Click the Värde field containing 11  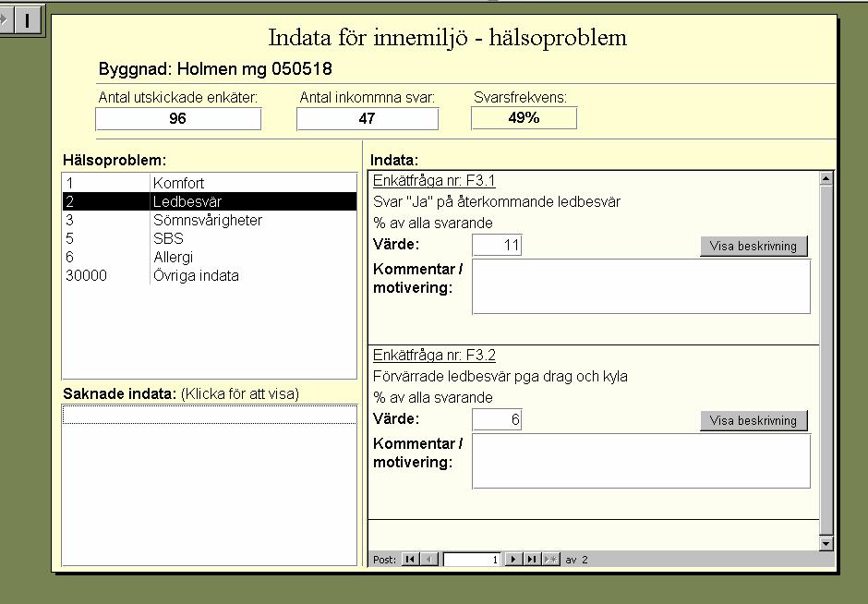point(497,246)
